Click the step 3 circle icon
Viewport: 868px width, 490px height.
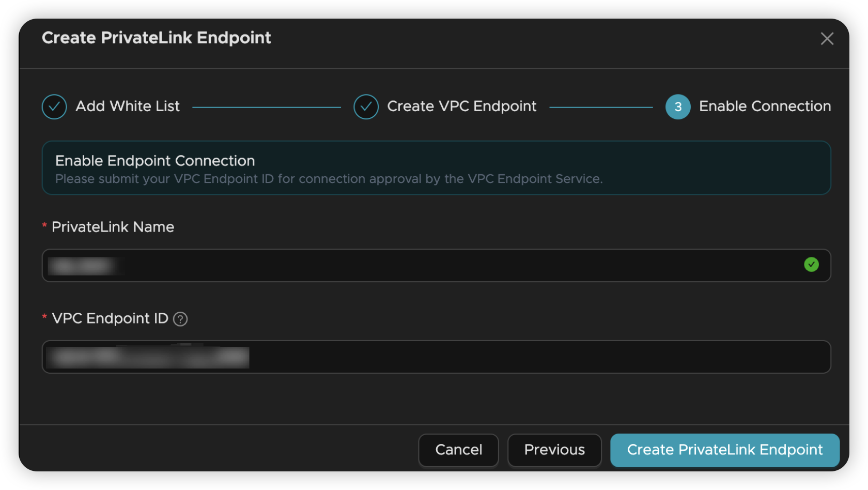pos(678,107)
